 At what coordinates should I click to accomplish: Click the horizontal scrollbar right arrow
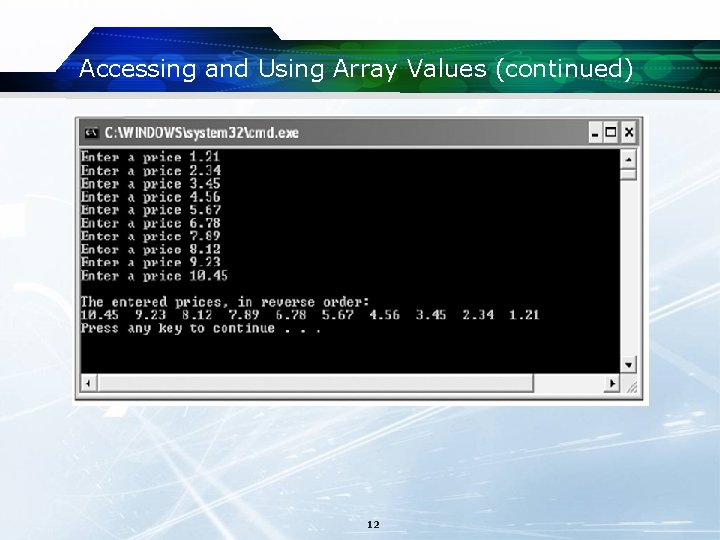[612, 383]
